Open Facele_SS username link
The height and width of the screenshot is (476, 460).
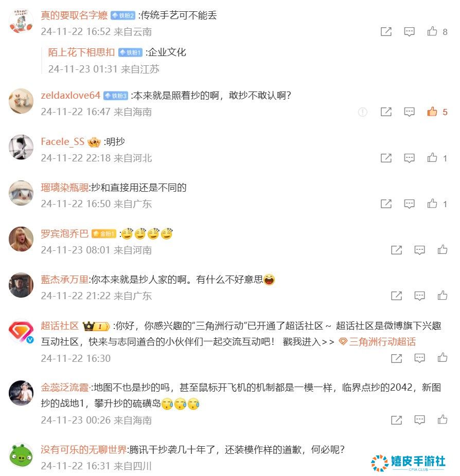[x=63, y=141]
